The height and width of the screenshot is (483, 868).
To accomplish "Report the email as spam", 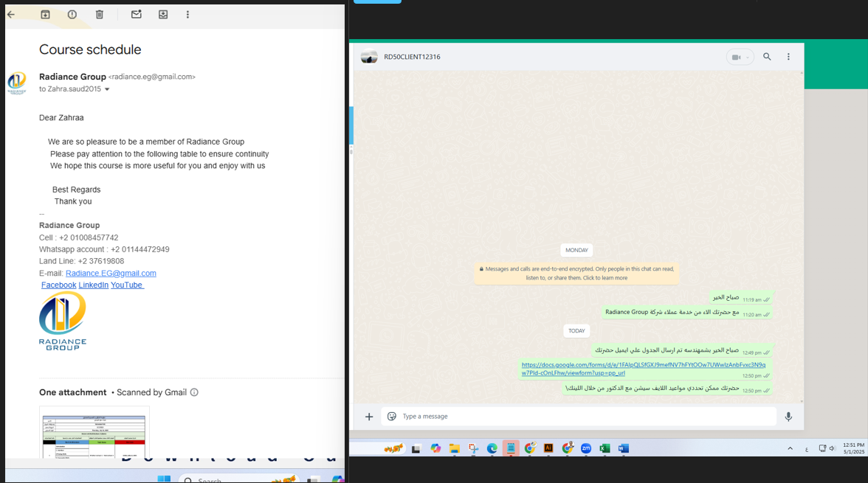I will 72,15.
